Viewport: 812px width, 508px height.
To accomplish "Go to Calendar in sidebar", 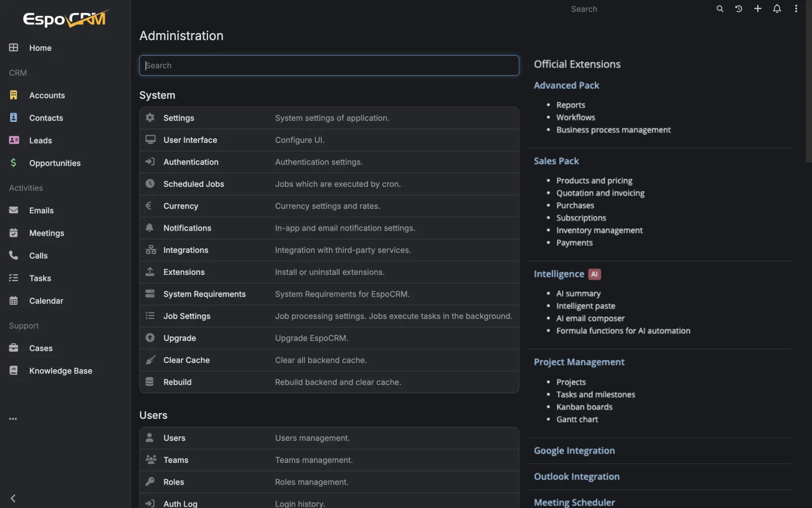I will [x=46, y=301].
